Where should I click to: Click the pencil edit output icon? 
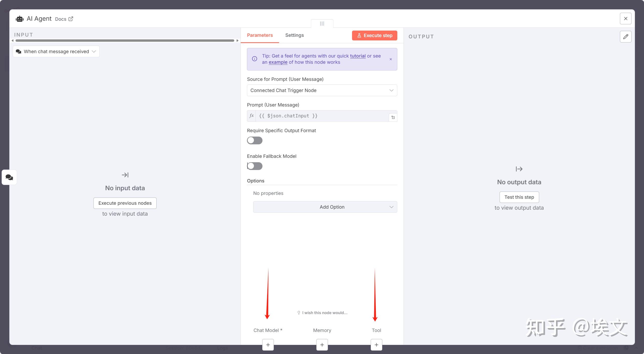626,37
